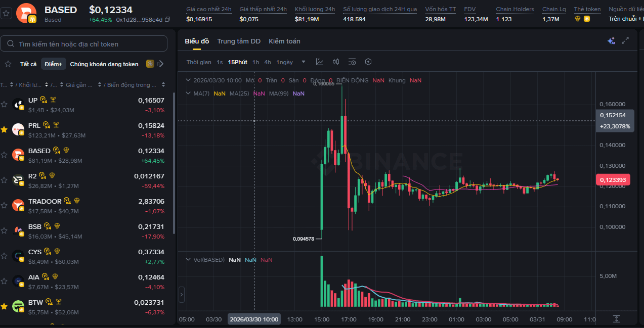Toggle favorite star for UP
This screenshot has height=328, width=644.
point(4,105)
